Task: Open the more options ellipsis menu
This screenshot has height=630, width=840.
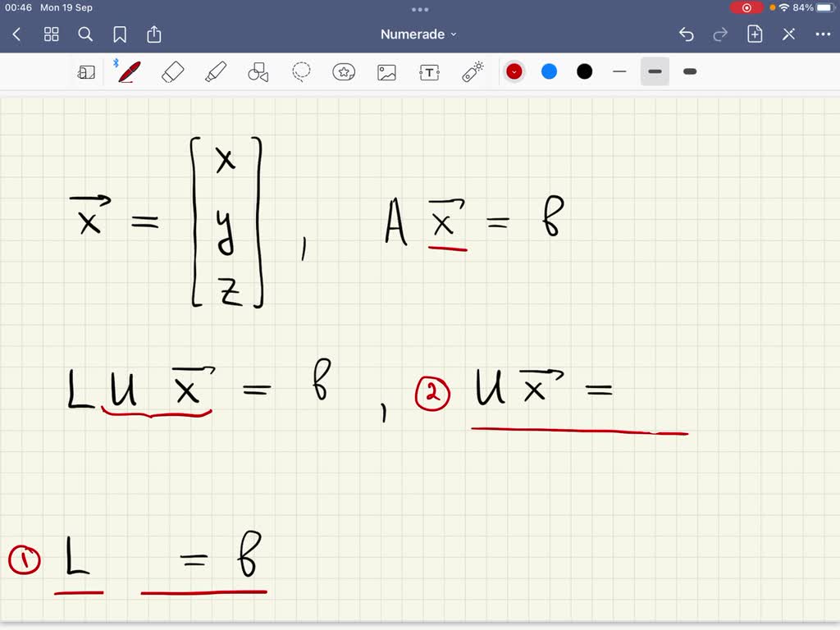Action: pos(824,34)
